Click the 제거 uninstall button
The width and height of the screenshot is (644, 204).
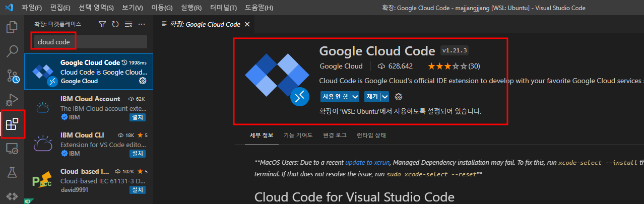373,97
